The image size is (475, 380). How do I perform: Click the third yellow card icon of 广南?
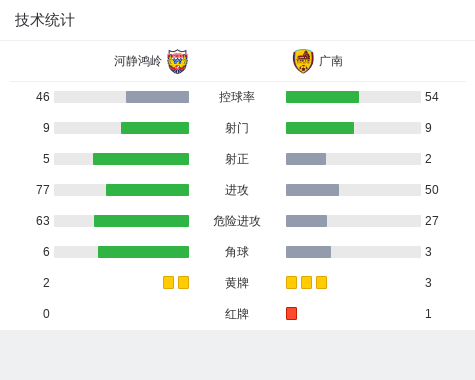(321, 282)
